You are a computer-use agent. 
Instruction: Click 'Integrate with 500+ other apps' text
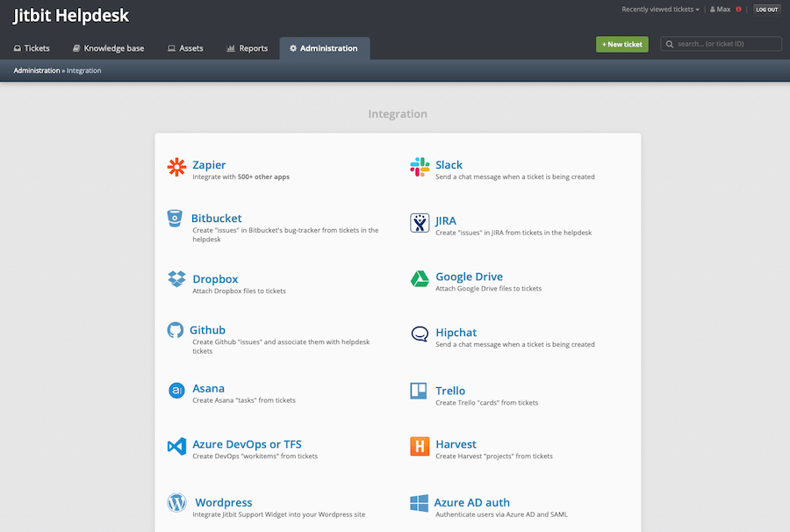pos(241,176)
